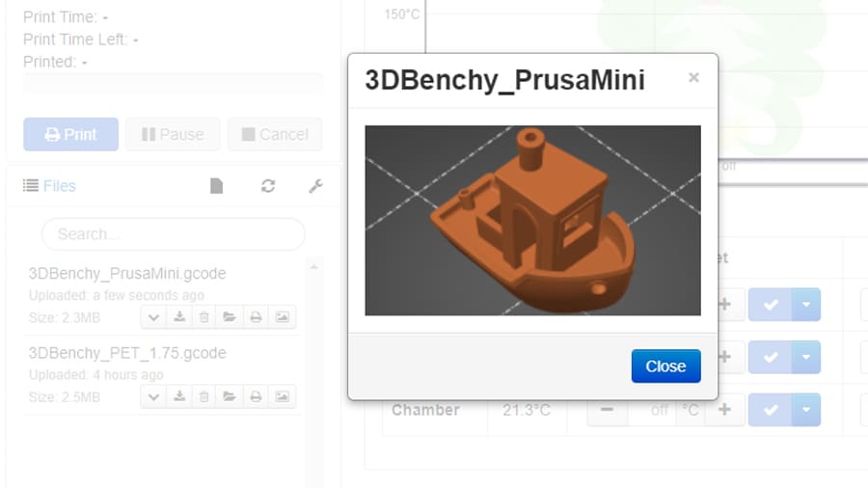Select 3DBenchy_PET_1.75.gcode file name
The height and width of the screenshot is (488, 868).
127,353
